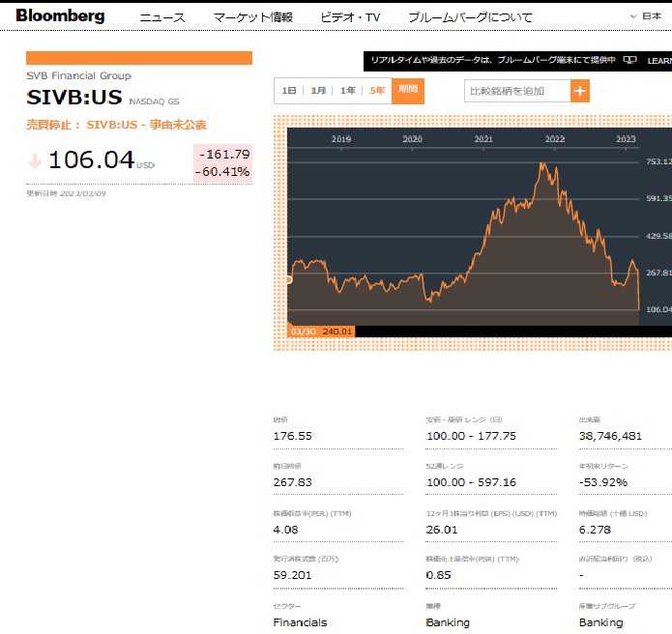Screen dimensions: 672x634
Task: Click the 売買停止 SIVB:US notice link
Action: [x=116, y=125]
